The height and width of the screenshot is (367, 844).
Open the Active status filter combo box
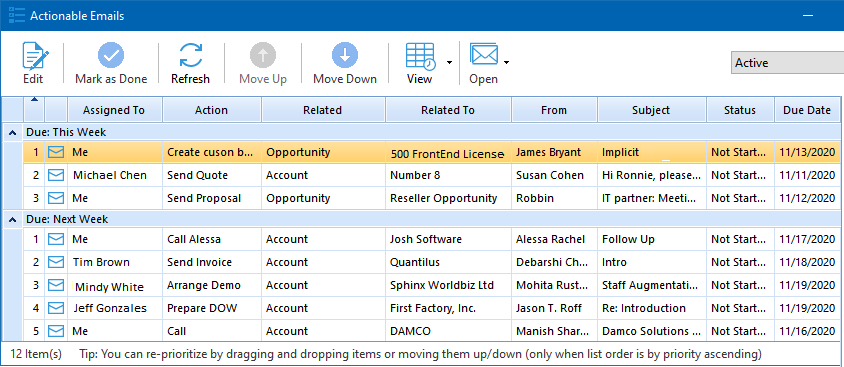pyautogui.click(x=787, y=63)
